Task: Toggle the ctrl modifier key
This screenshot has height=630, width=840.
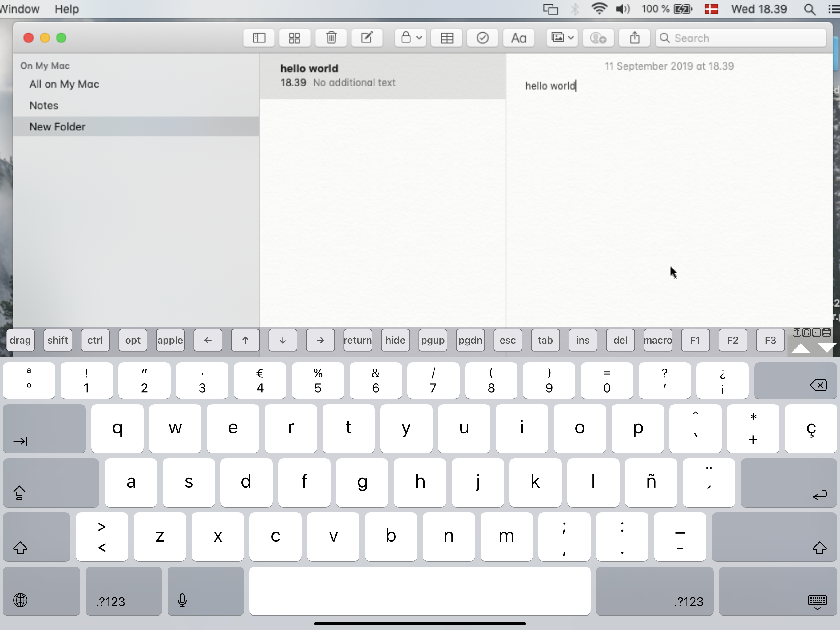Action: 95,340
